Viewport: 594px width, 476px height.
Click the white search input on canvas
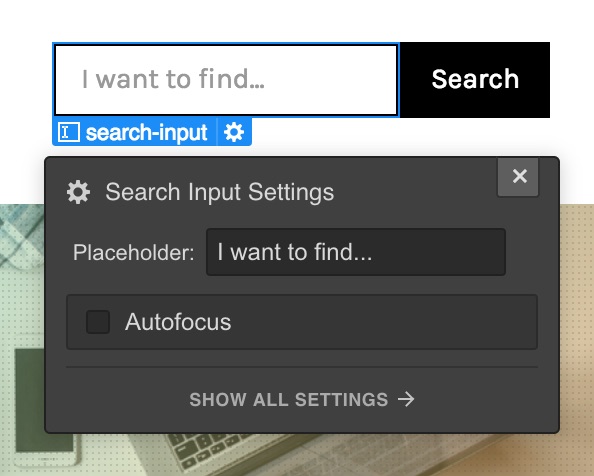click(226, 80)
